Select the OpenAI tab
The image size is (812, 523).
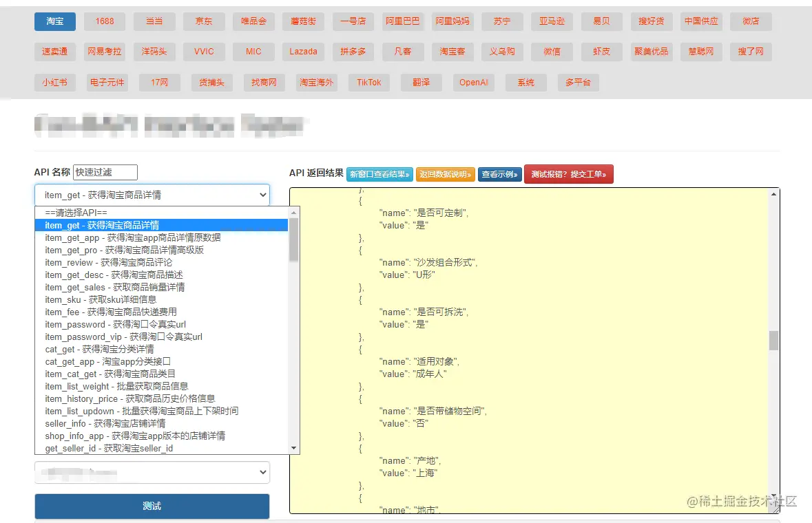(473, 82)
